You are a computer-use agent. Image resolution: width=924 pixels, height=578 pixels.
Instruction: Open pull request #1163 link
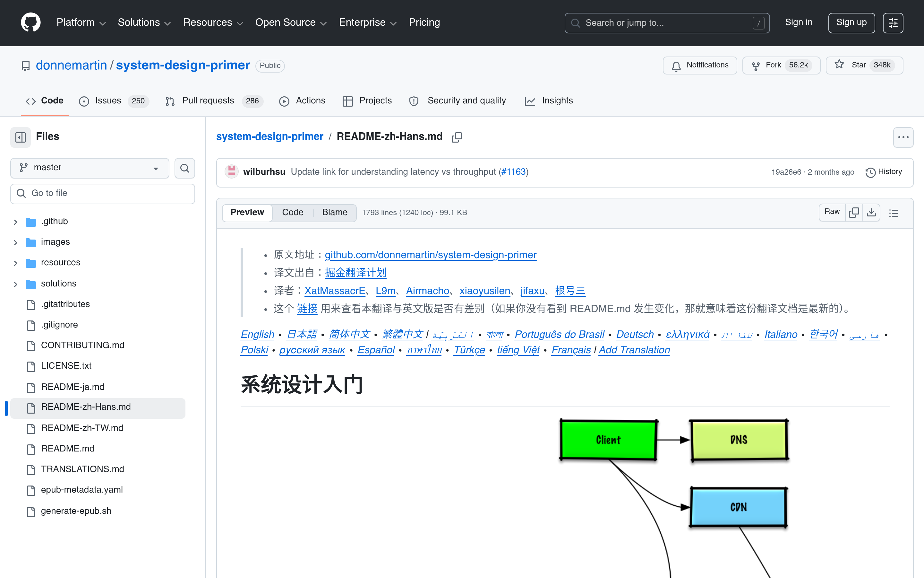point(514,172)
